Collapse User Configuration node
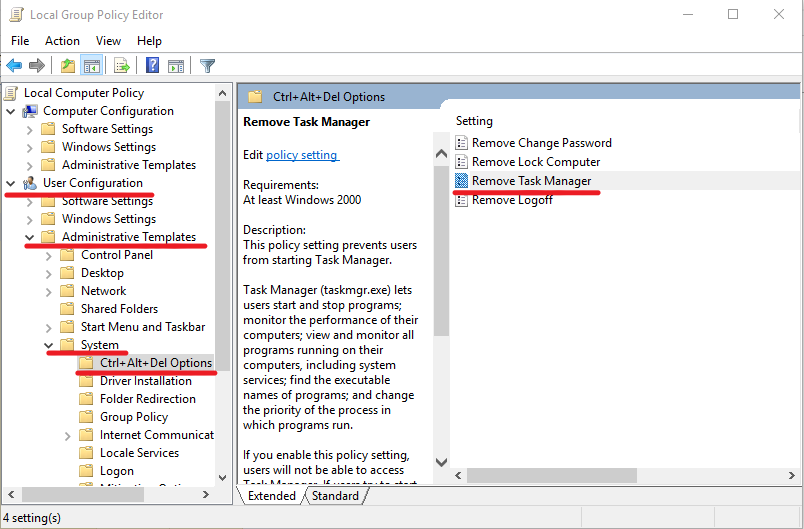This screenshot has height=529, width=804. click(11, 183)
